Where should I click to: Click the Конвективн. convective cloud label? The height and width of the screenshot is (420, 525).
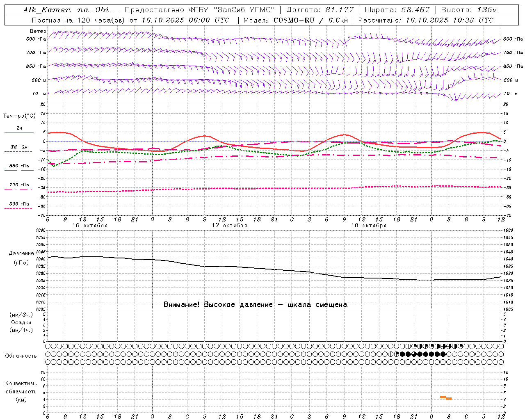click(21, 383)
